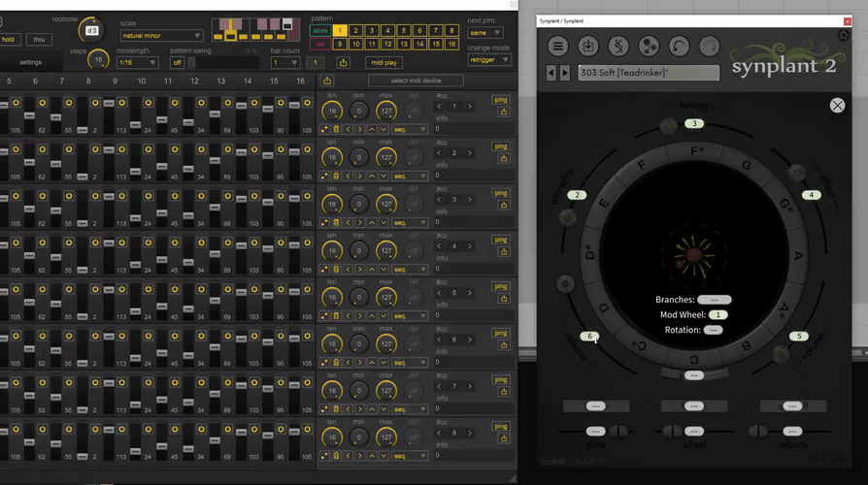Image resolution: width=868 pixels, height=485 pixels.
Task: Toggle the thru button
Action: tap(39, 39)
